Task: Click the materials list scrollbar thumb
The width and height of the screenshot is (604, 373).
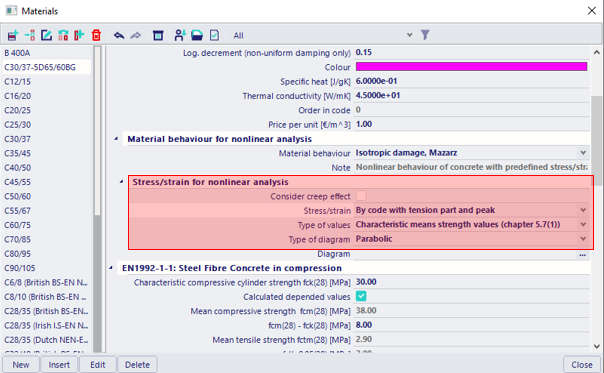Action: pyautogui.click(x=97, y=131)
